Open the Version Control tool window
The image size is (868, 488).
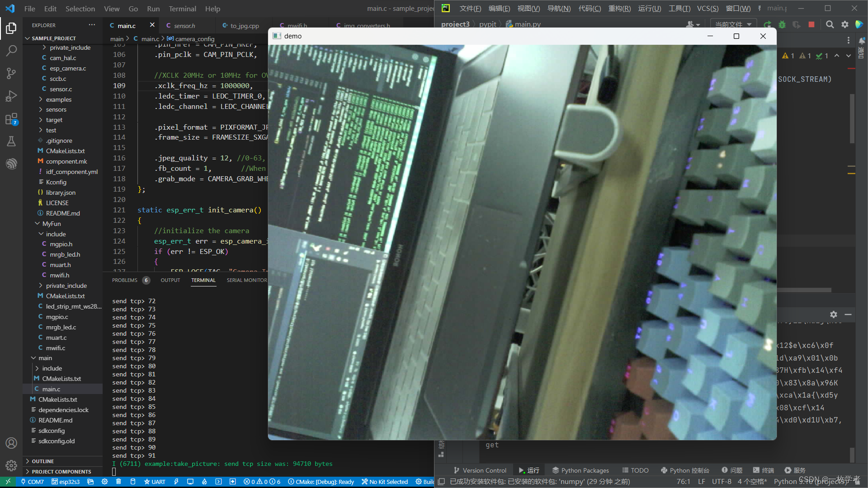tap(480, 470)
